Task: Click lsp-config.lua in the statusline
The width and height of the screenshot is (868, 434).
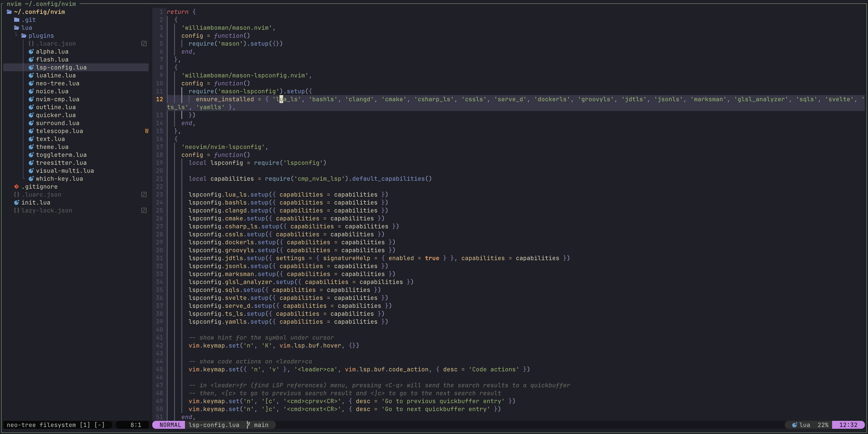Action: pyautogui.click(x=214, y=425)
